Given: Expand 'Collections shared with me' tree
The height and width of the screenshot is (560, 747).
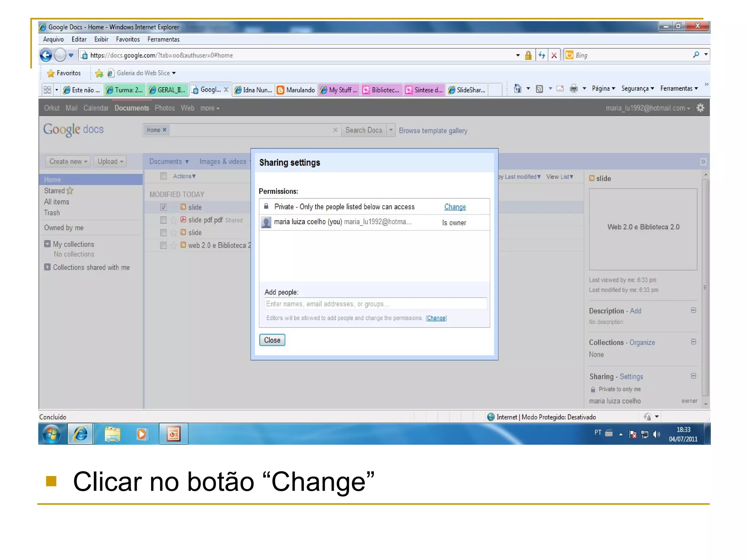Looking at the screenshot, I should (47, 267).
